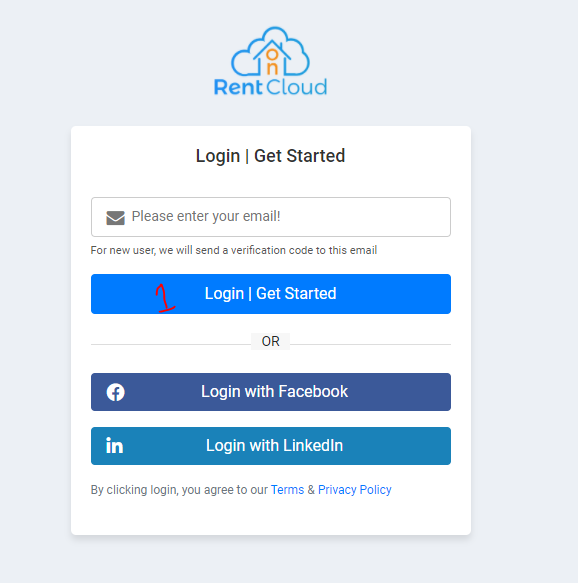Image resolution: width=578 pixels, height=583 pixels.
Task: Open the Privacy Policy link
Action: (355, 490)
